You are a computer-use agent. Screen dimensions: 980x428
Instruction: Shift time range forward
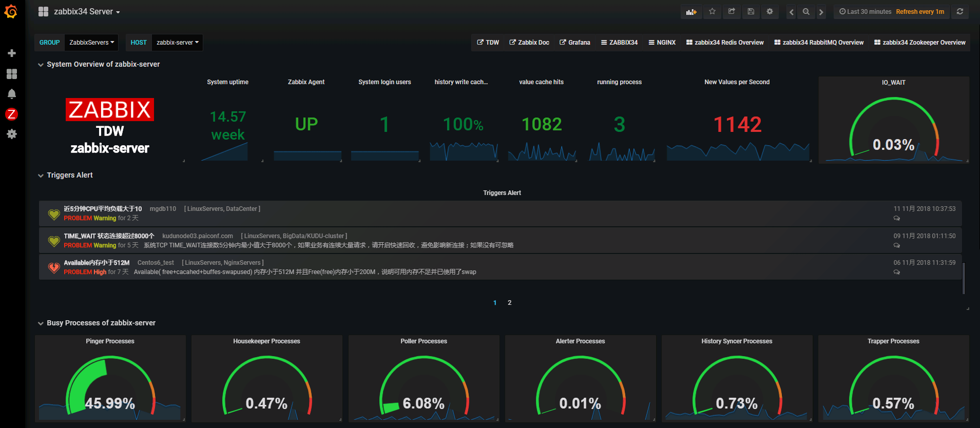tap(821, 12)
